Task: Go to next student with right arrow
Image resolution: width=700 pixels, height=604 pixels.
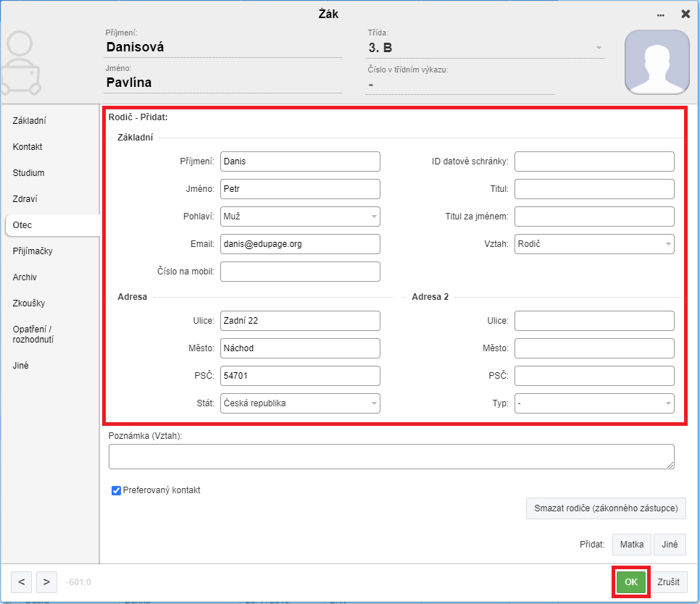Action: [46, 582]
